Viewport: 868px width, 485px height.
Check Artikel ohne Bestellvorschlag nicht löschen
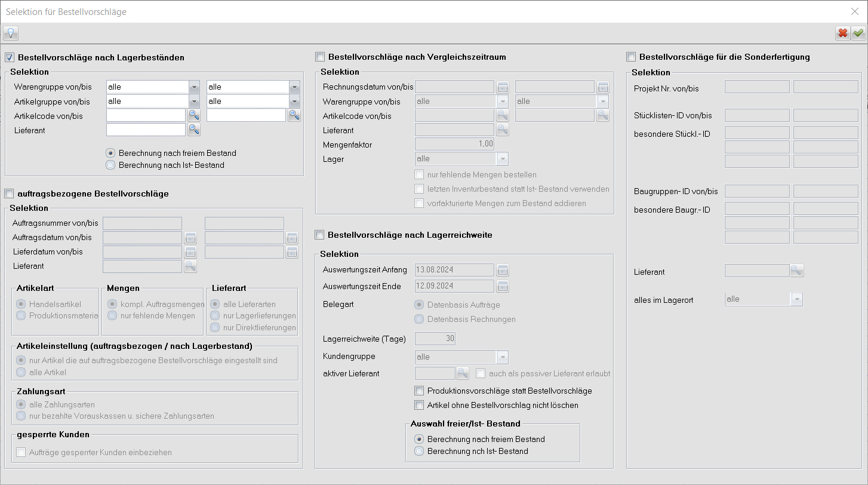point(419,405)
